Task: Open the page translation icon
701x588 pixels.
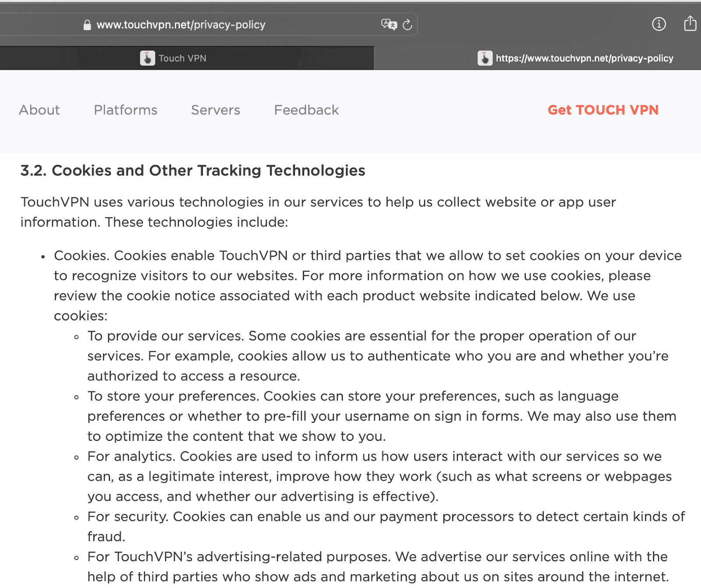Action: [x=389, y=25]
